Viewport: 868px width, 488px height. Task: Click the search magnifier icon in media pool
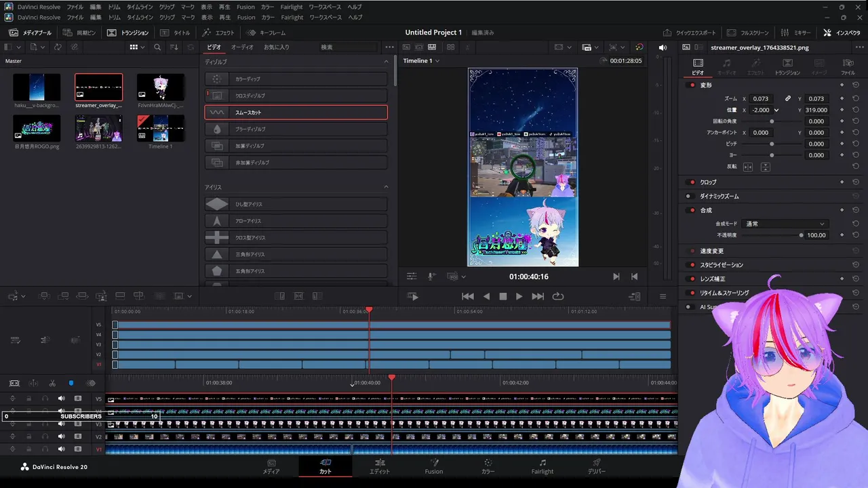click(157, 47)
